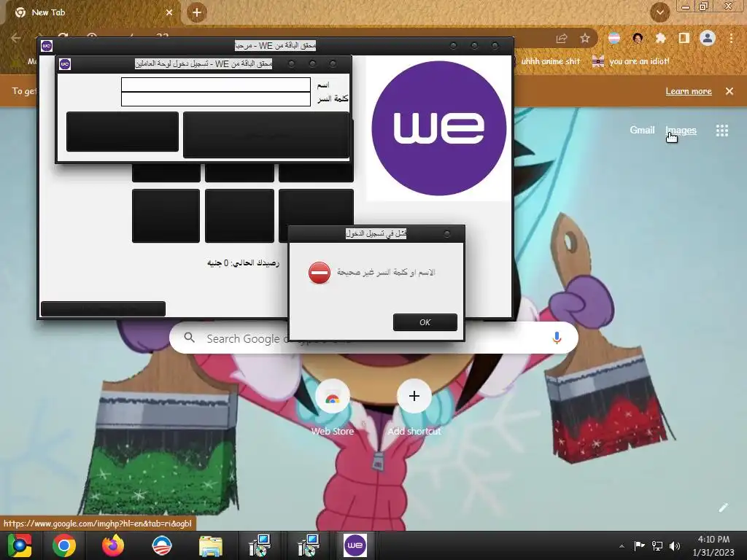747x560 pixels.
Task: Toggle the Chrome side panel
Action: pos(684,38)
